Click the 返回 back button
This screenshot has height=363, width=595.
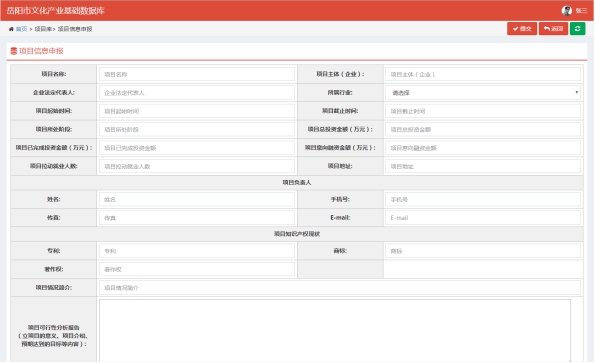point(553,28)
